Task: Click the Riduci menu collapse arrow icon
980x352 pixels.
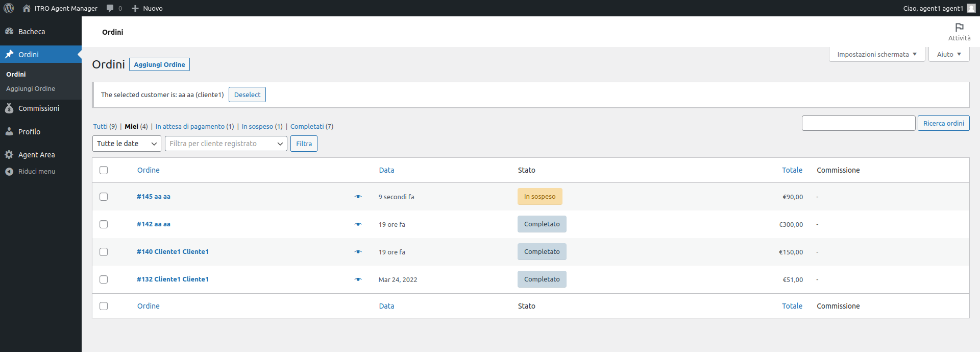Action: point(9,171)
